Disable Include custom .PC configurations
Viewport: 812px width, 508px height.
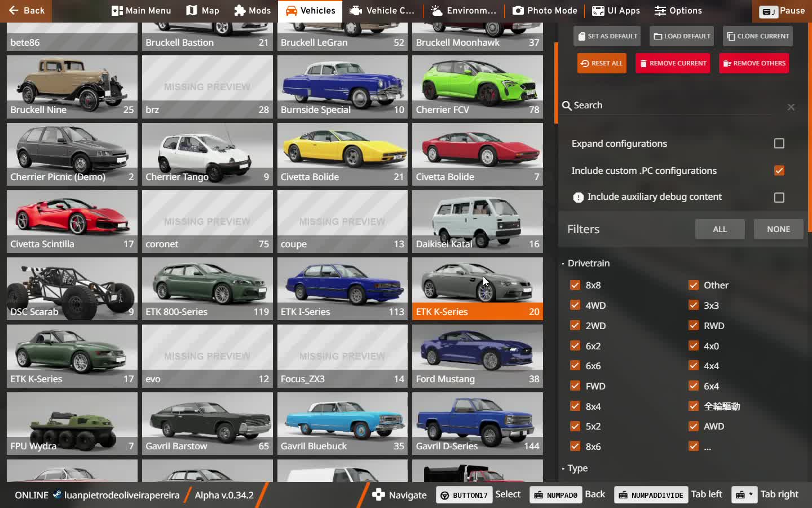[x=779, y=170]
